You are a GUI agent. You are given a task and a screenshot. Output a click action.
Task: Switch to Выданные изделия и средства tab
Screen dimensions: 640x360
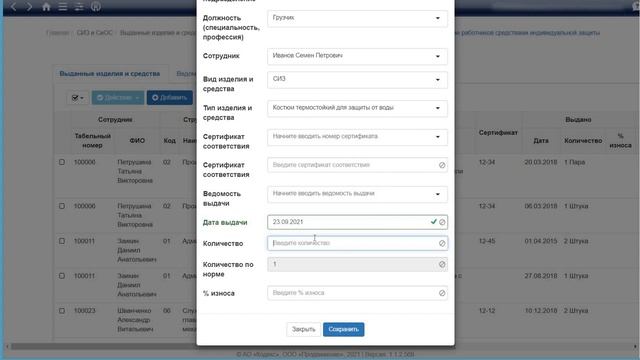click(x=110, y=74)
